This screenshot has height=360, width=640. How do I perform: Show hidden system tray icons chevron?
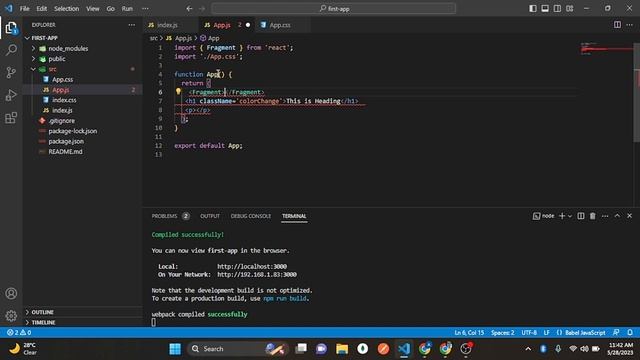[x=528, y=349]
